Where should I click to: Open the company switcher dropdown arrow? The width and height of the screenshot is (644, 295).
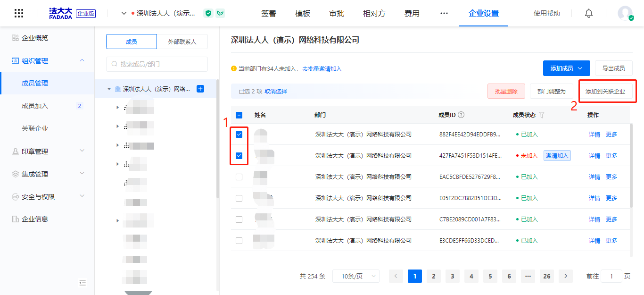[124, 13]
